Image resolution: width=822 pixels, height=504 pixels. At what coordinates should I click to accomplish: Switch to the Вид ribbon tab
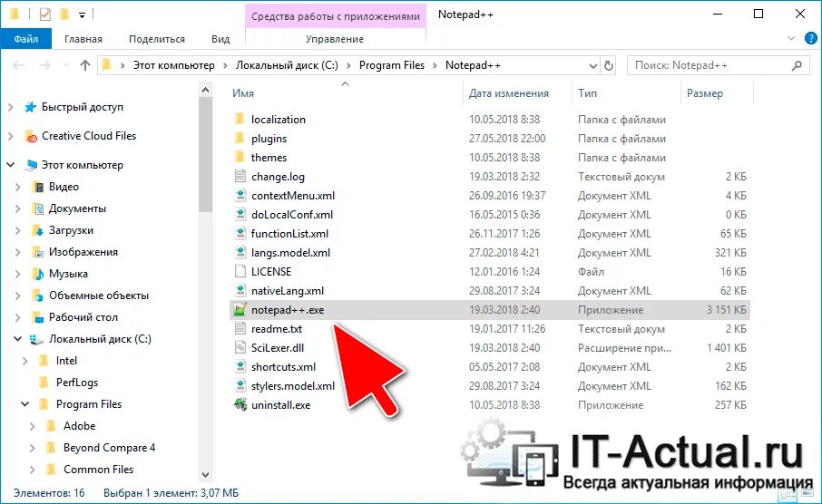[x=220, y=39]
